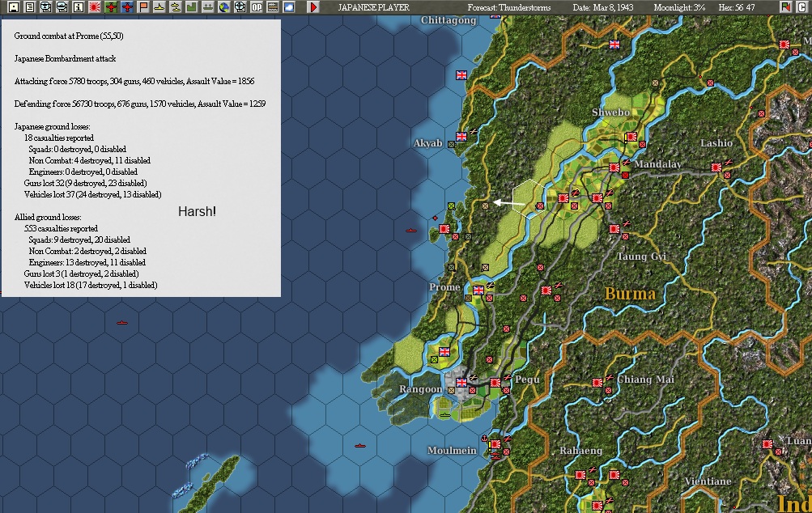Select the red plane on blue icon
Viewport: 812px width, 513px height.
pos(127,6)
